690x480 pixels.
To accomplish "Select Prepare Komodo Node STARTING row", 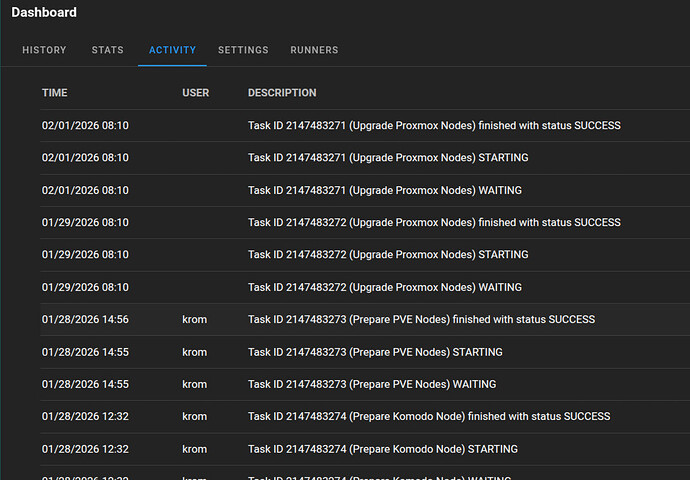I will (x=383, y=449).
